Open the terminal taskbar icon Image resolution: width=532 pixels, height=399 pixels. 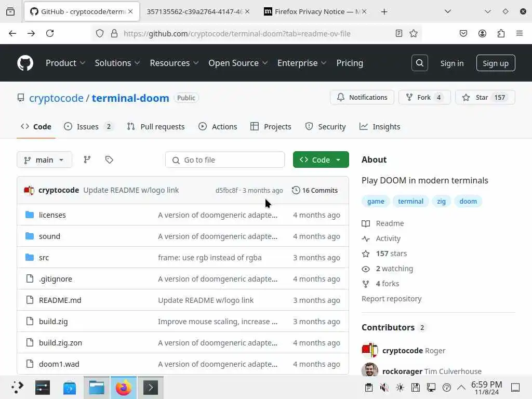[151, 388]
